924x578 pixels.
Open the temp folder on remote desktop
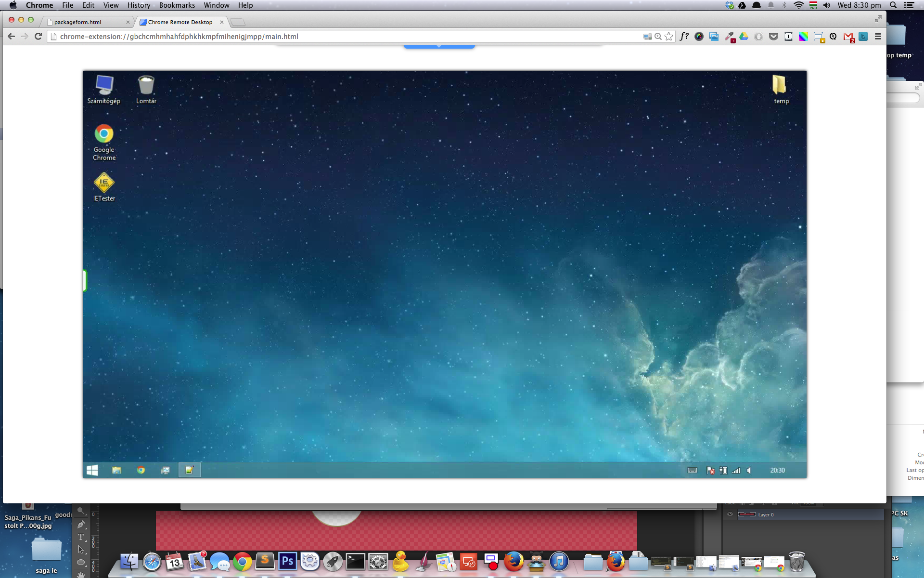pos(780,90)
